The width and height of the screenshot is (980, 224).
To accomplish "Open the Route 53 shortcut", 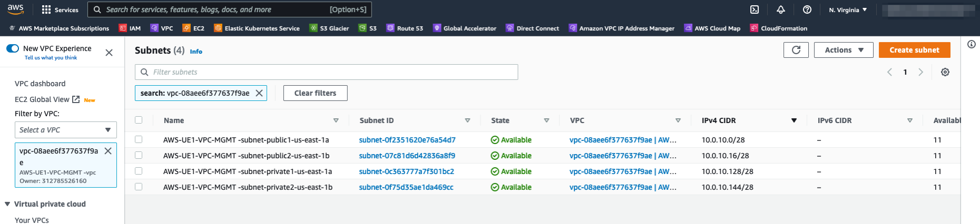I will [405, 28].
